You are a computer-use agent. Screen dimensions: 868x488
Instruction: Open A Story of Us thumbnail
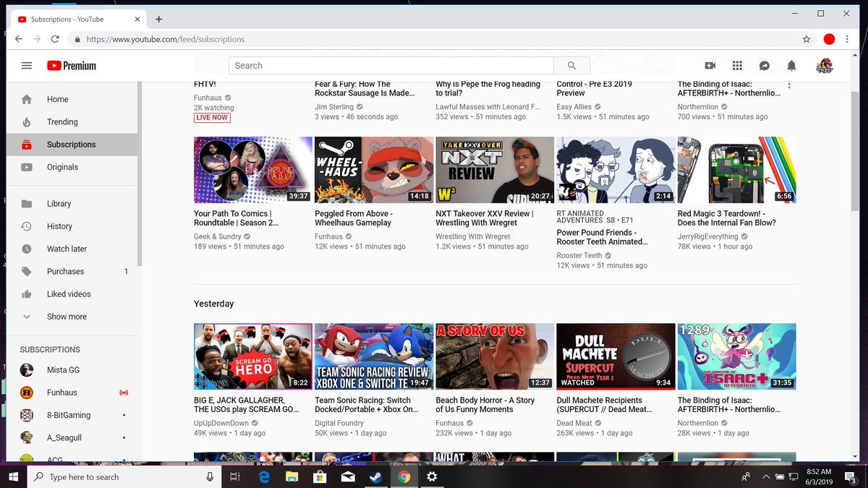tap(495, 356)
